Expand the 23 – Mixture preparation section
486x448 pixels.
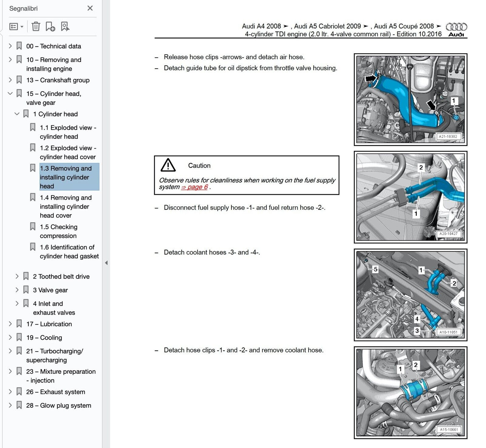[x=10, y=371]
